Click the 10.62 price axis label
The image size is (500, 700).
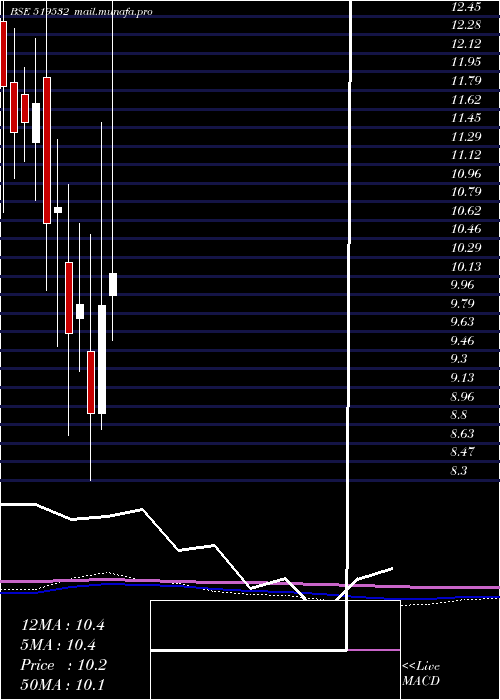[x=466, y=211]
